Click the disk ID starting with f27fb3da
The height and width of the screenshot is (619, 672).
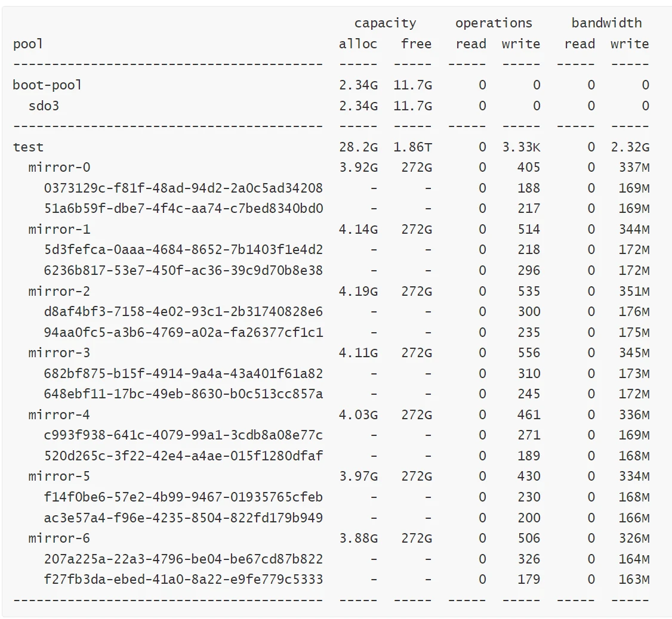pyautogui.click(x=183, y=580)
